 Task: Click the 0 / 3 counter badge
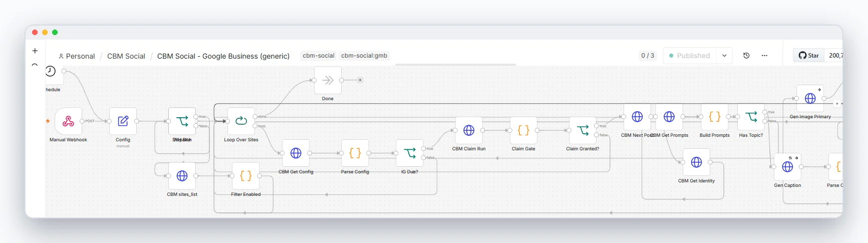(648, 56)
